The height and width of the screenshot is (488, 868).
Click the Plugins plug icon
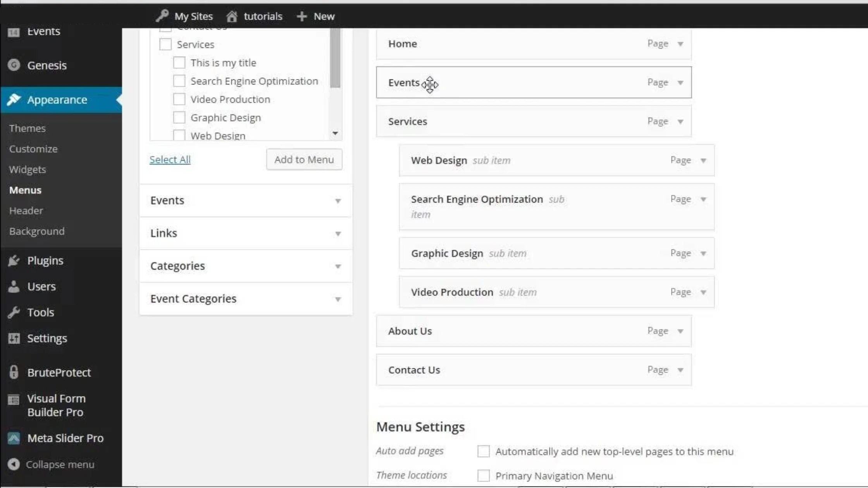tap(14, 261)
